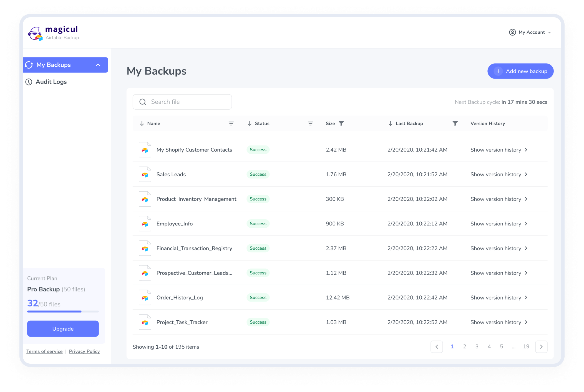The width and height of the screenshot is (584, 392).
Task: Open Audit Logs in the sidebar
Action: tap(51, 82)
